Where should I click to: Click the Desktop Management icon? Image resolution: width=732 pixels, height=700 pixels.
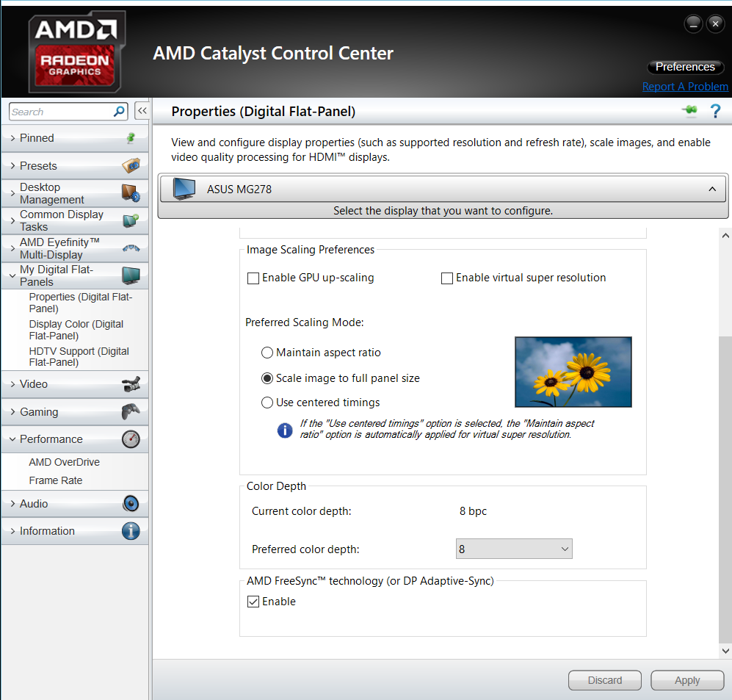tap(131, 193)
